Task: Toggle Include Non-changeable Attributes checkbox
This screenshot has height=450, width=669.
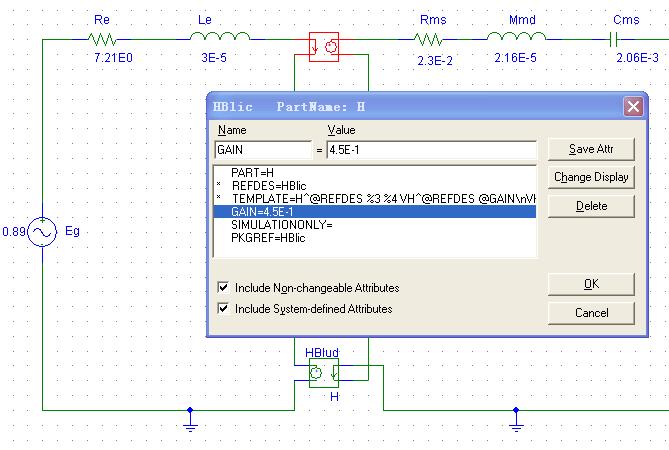Action: pyautogui.click(x=223, y=288)
